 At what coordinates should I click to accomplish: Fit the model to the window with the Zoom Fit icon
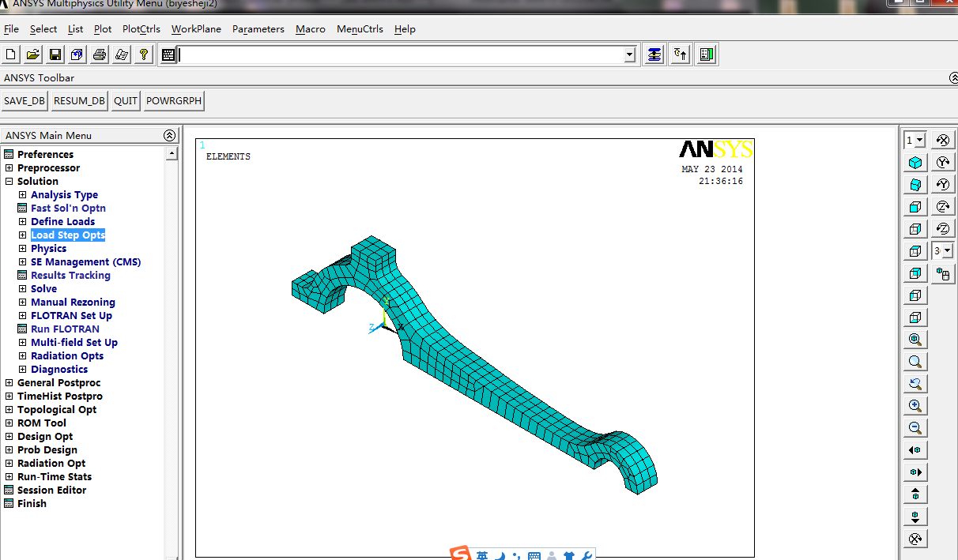pos(915,340)
